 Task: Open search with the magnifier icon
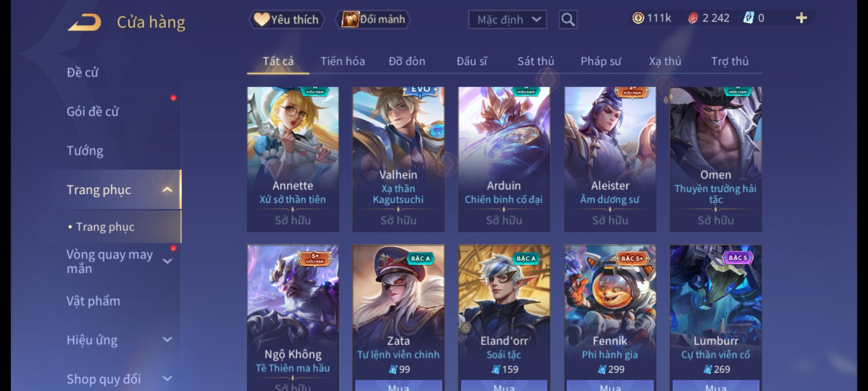[x=568, y=20]
